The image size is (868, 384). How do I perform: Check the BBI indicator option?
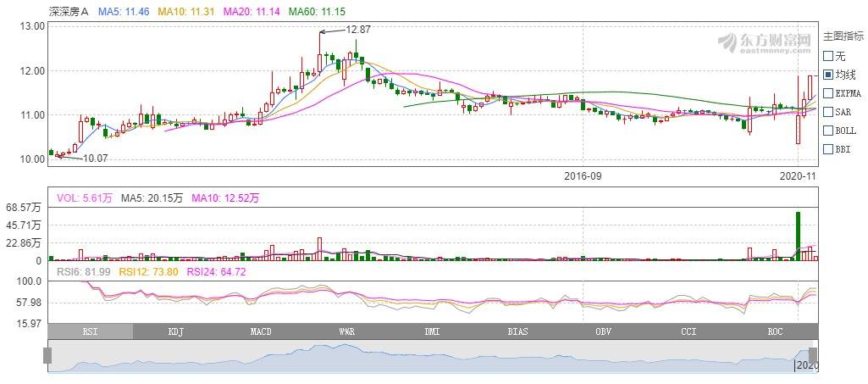[x=828, y=149]
